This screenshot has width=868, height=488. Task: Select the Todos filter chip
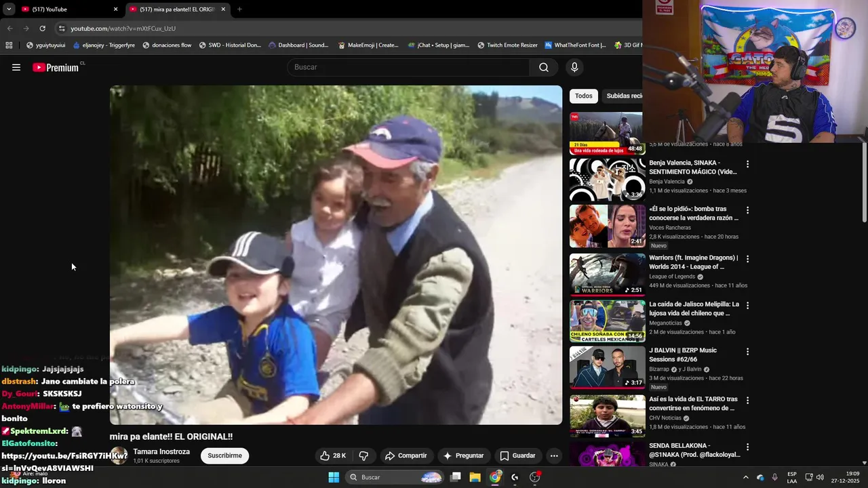coord(583,96)
